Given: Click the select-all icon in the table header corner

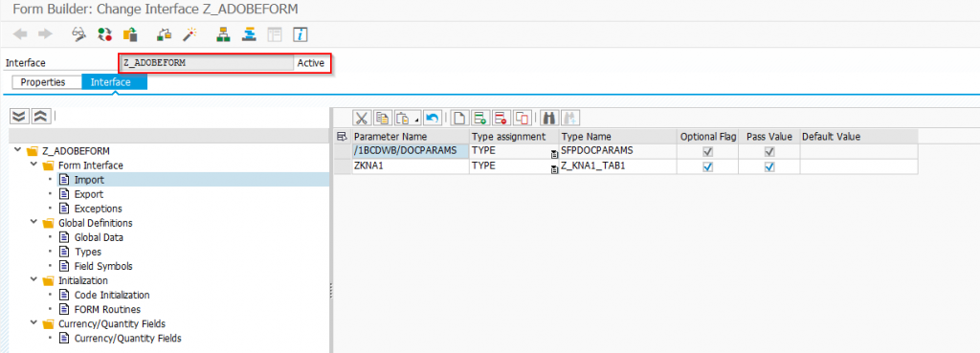Looking at the screenshot, I should [342, 136].
